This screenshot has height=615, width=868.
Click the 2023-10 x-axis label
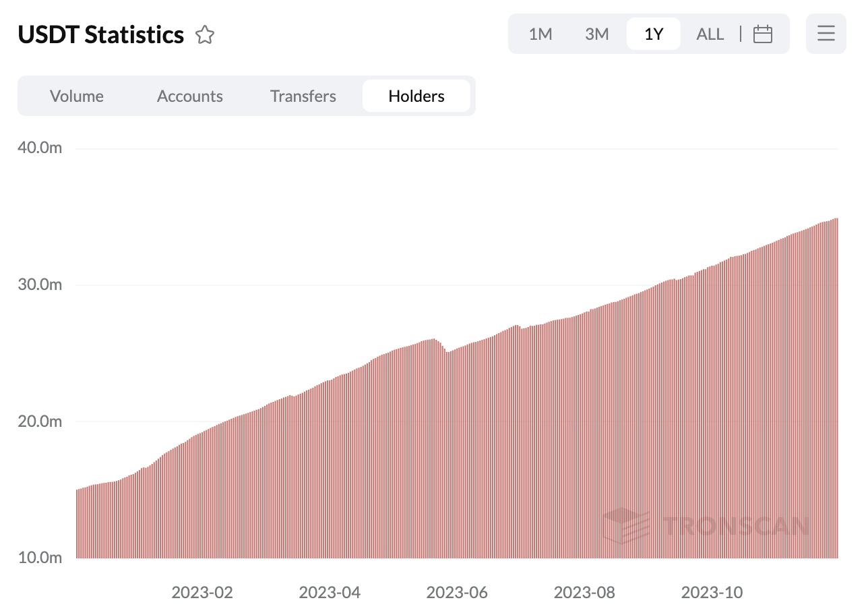pos(712,593)
